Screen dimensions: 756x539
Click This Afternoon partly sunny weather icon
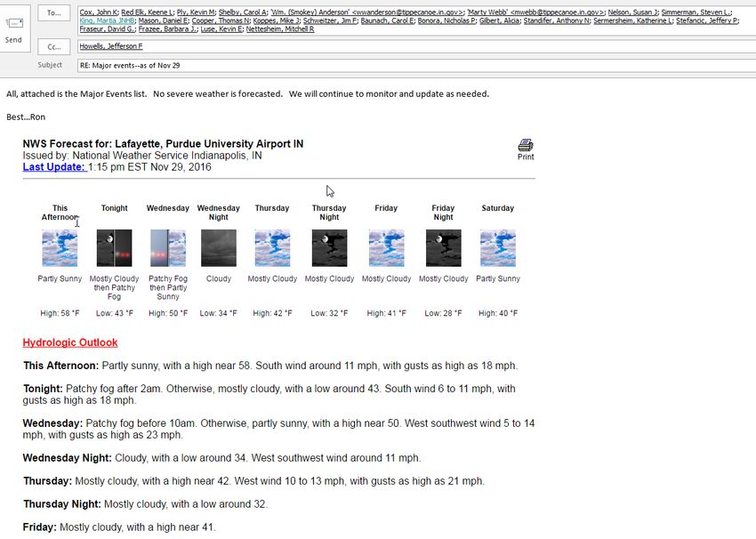[x=60, y=248]
